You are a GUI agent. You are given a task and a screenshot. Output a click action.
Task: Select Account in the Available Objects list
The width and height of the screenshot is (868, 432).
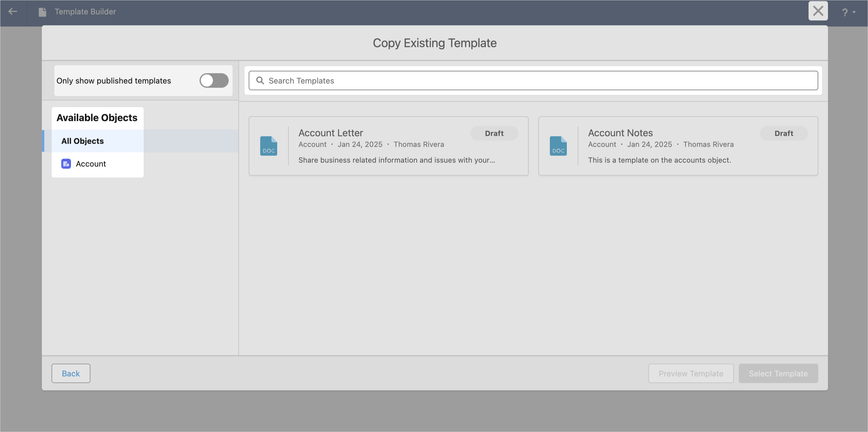click(x=91, y=164)
